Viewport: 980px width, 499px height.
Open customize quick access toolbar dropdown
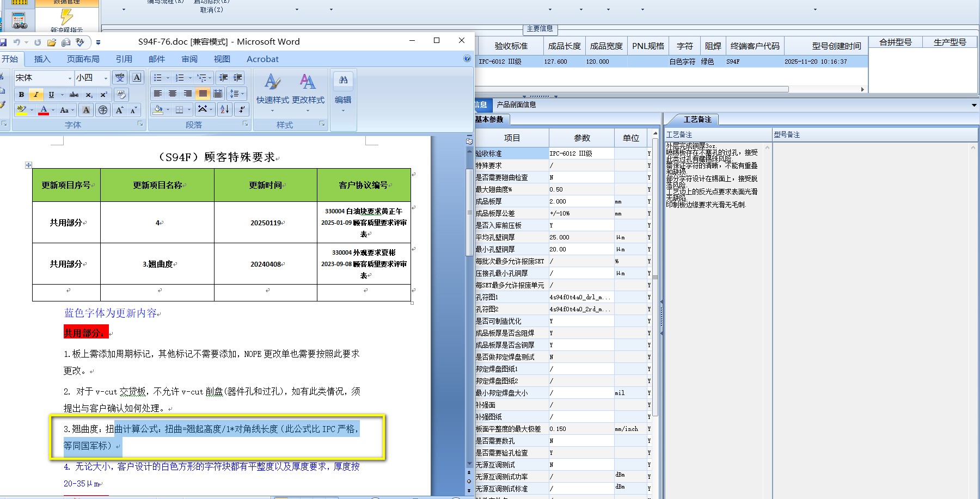pyautogui.click(x=98, y=42)
